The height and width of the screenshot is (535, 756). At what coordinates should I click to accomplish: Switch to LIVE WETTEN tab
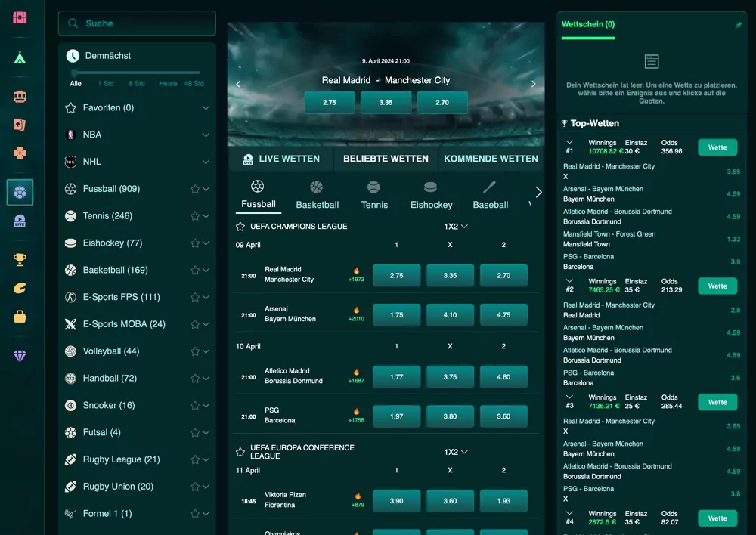(x=281, y=159)
